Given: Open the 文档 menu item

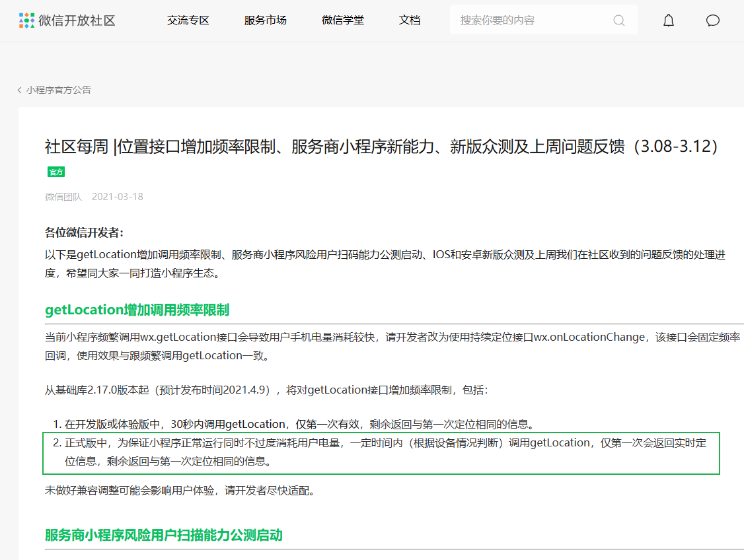Looking at the screenshot, I should (x=410, y=20).
